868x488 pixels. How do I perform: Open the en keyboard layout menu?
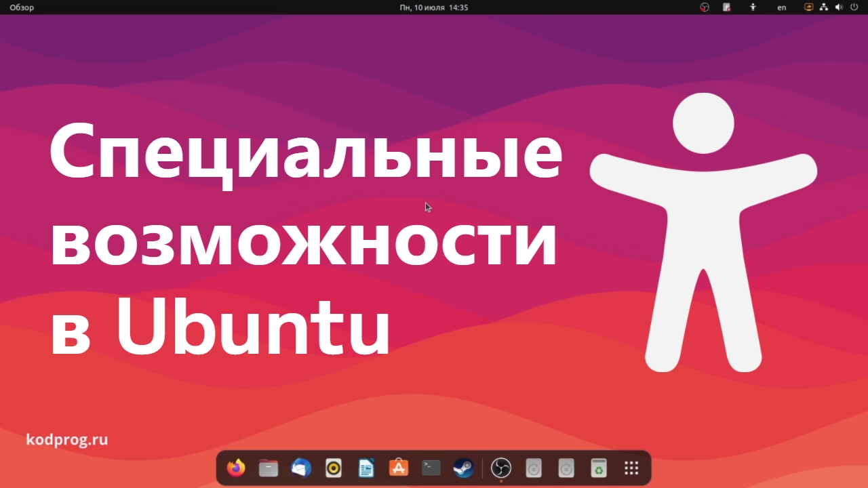(x=782, y=7)
